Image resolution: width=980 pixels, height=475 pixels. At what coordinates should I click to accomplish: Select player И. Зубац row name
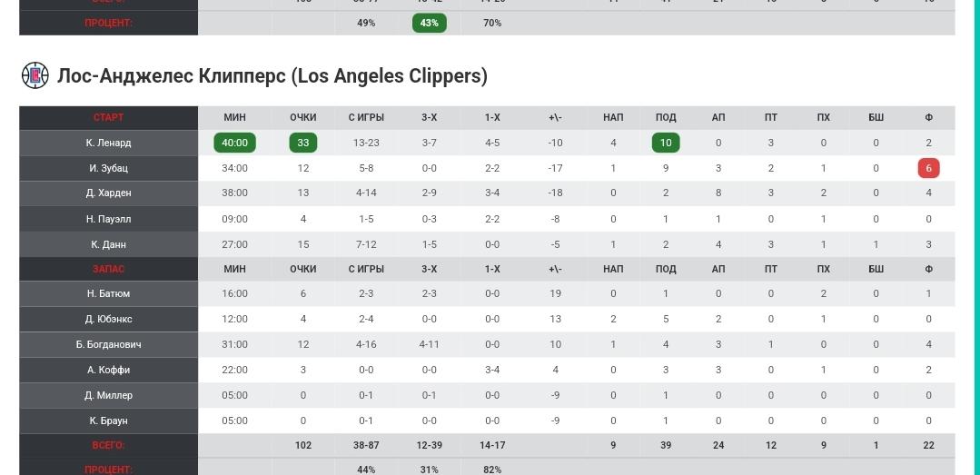[x=109, y=168]
